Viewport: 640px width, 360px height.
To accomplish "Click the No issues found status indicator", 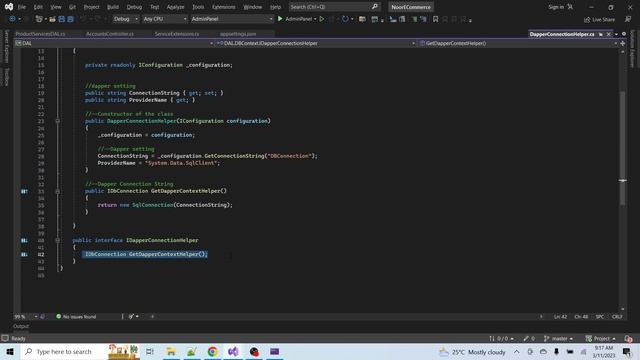I will [x=76, y=316].
